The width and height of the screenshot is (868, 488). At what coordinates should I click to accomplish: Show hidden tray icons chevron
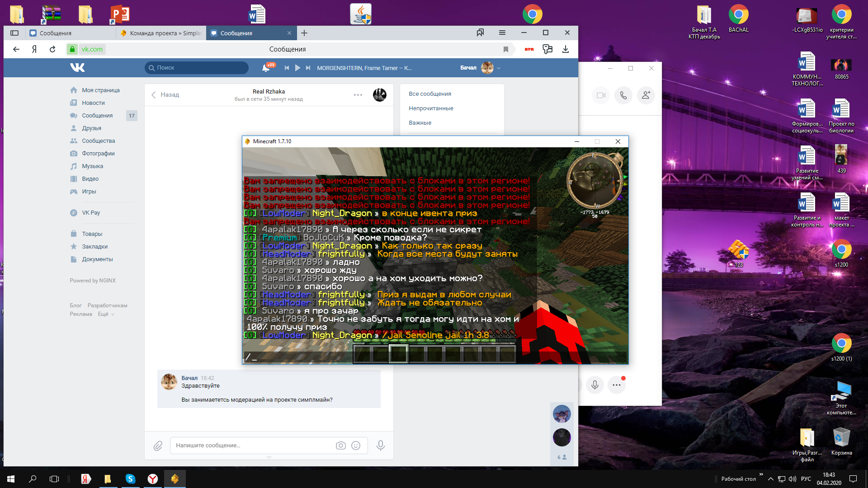point(770,479)
